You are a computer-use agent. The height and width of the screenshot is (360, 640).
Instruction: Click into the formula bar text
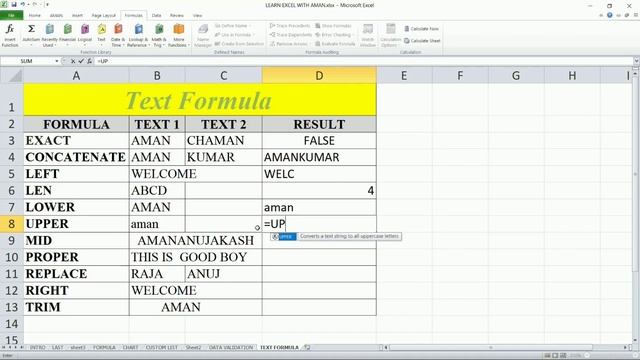pos(363,61)
